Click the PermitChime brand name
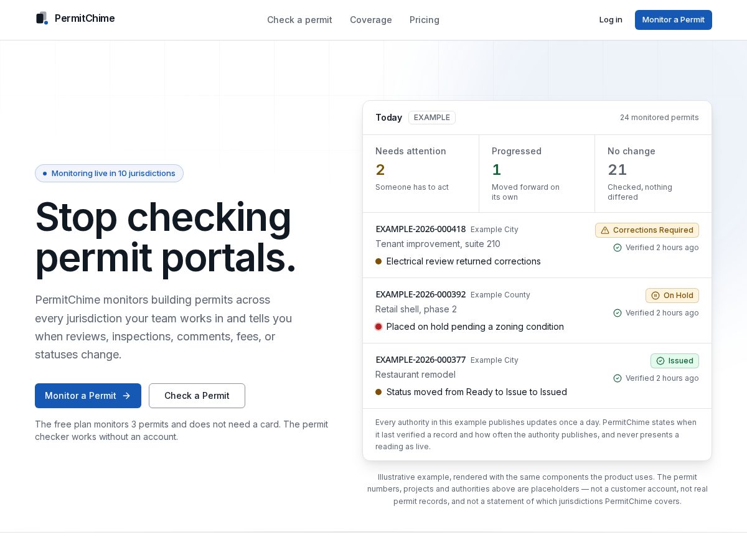 pyautogui.click(x=85, y=18)
